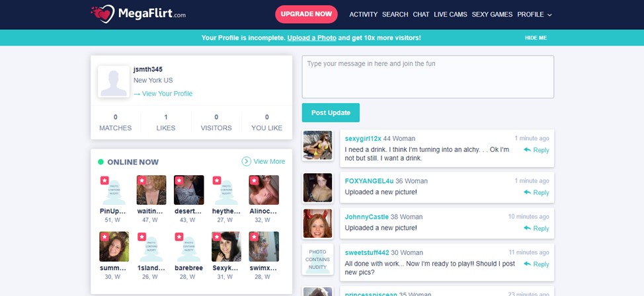Open barebree nudity placeholder photo
The height and width of the screenshot is (296, 644).
click(x=189, y=246)
